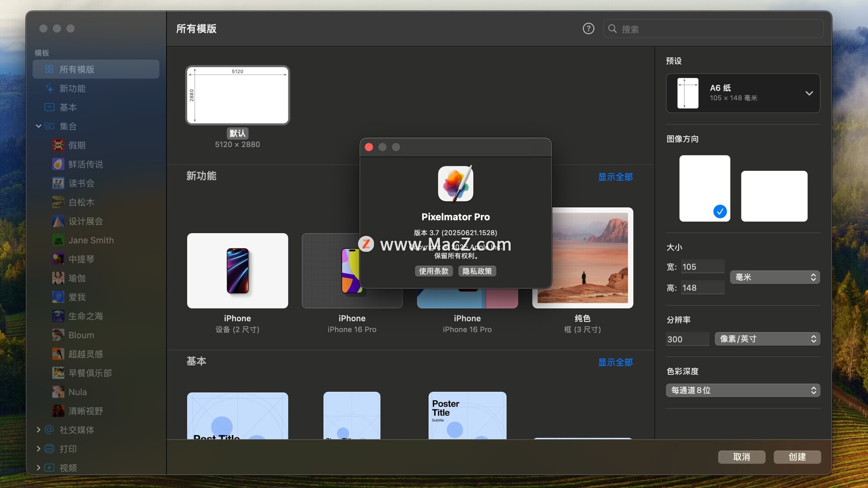The width and height of the screenshot is (868, 488).
Task: Open the 毫米 units dropdown
Action: point(774,277)
